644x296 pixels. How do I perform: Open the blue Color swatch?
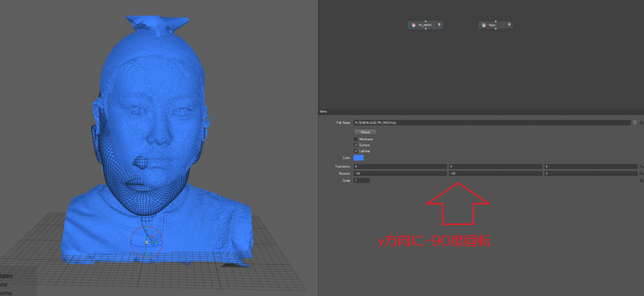pos(358,158)
